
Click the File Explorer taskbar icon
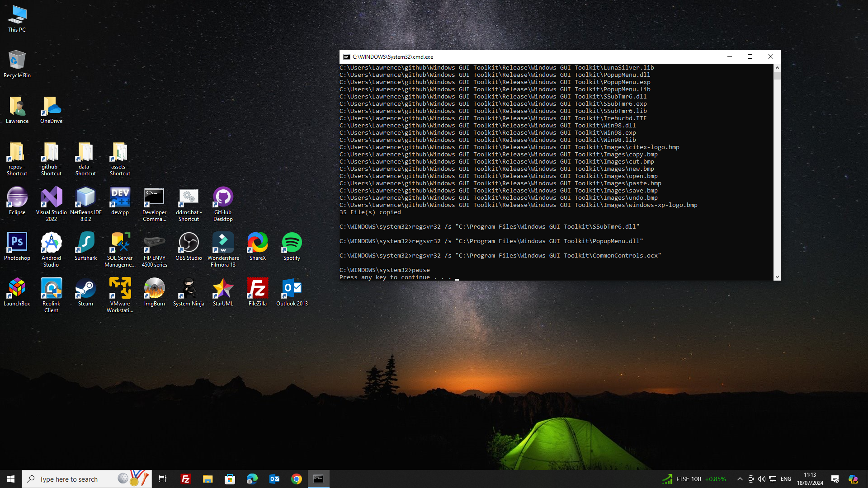click(x=208, y=479)
